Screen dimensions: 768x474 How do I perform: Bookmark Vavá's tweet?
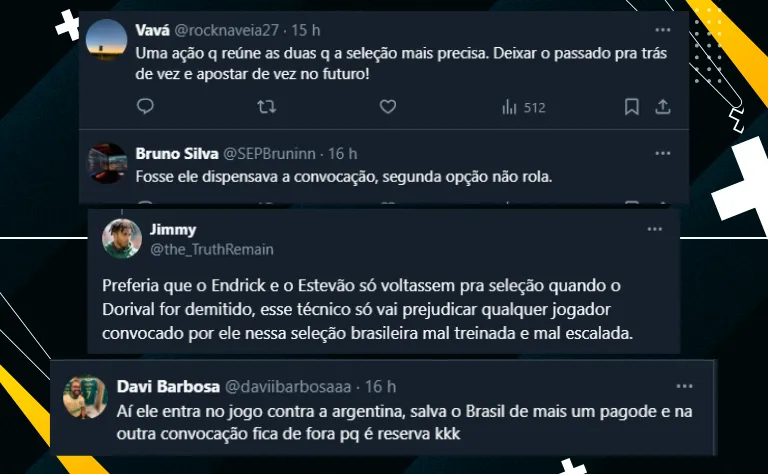[x=632, y=106]
